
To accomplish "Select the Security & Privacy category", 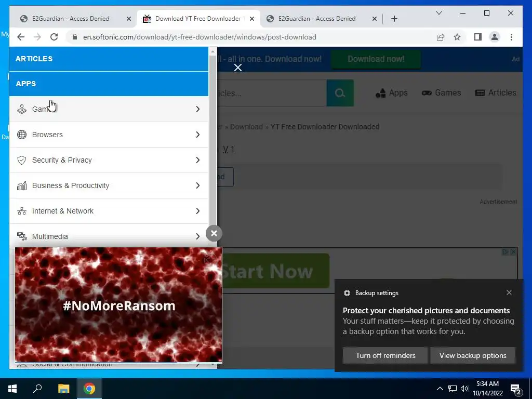I will (x=109, y=160).
